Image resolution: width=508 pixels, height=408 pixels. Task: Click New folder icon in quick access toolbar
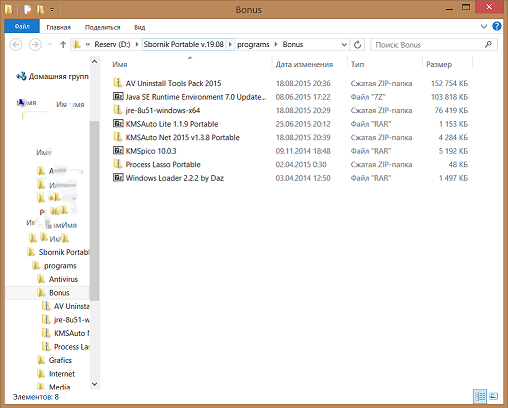click(40, 10)
